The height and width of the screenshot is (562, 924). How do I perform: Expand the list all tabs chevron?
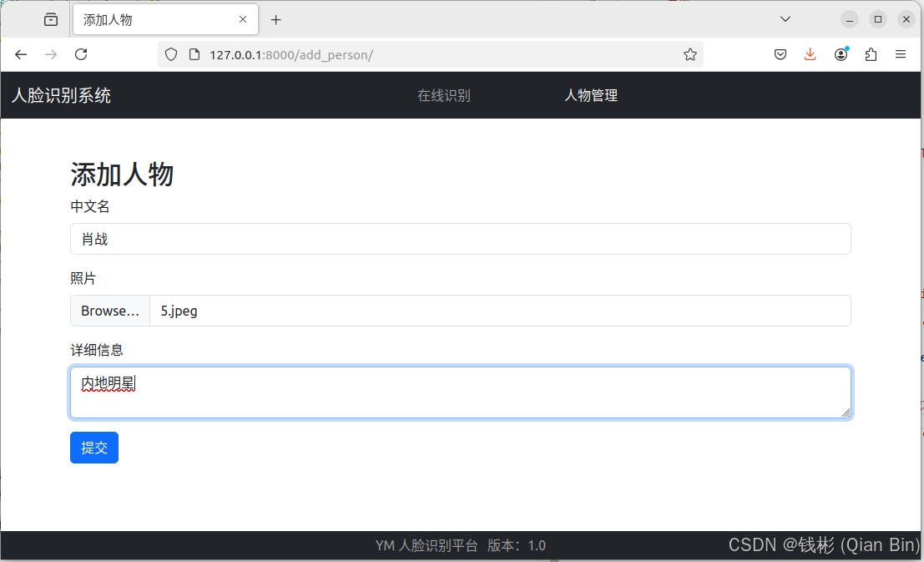pos(785,19)
